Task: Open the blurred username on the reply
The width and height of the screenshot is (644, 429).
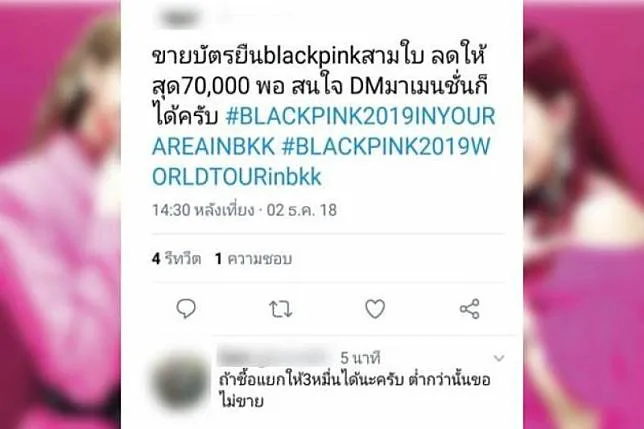Action: [274, 356]
